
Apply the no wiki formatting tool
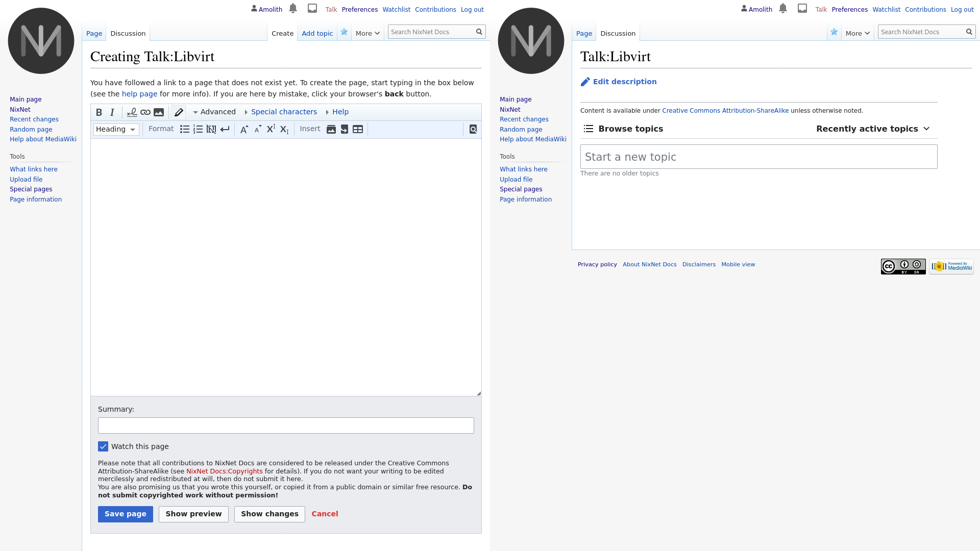coord(211,130)
